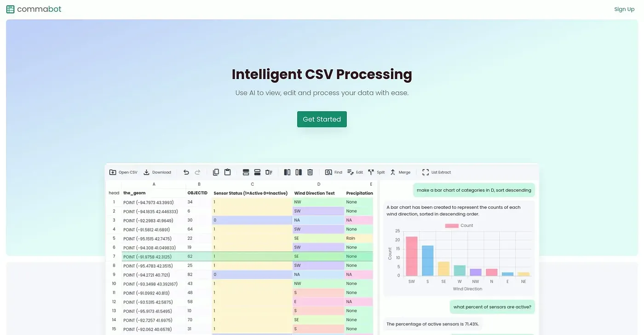Click the List Extract tool
644x335 pixels.
437,172
